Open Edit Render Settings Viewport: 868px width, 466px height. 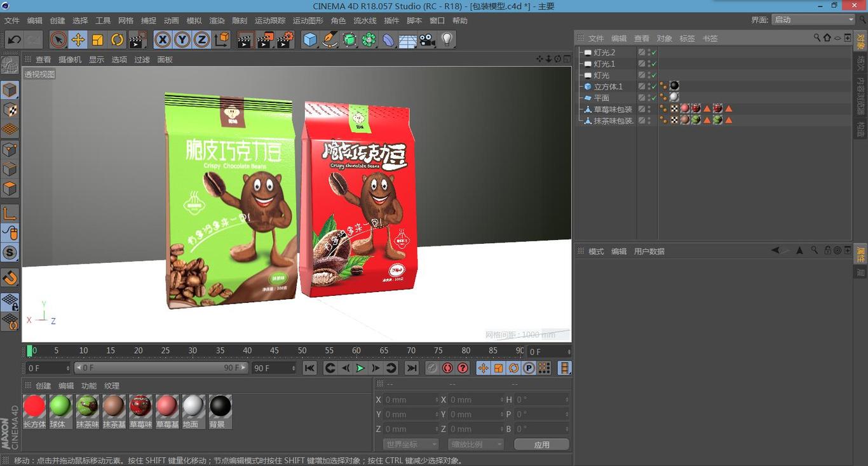(x=285, y=40)
